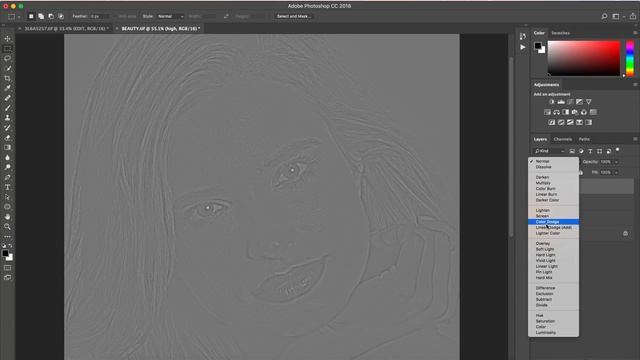Screen dimensions: 640x360
Task: Select the Quick Selection tool
Action: click(8, 68)
